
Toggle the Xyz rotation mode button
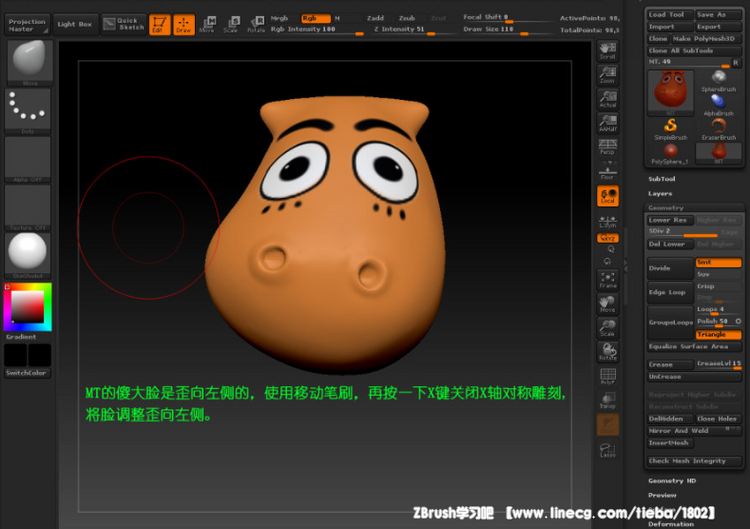[607, 238]
